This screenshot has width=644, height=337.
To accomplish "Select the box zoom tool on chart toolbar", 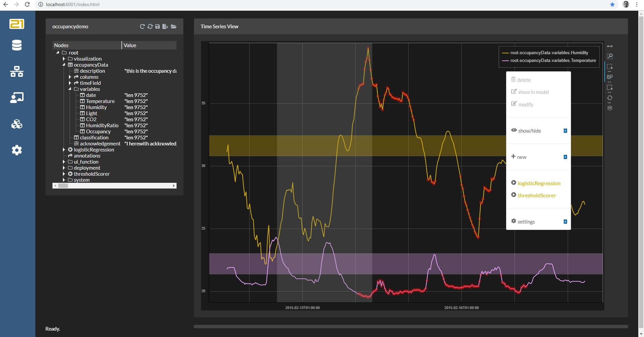I will [610, 56].
